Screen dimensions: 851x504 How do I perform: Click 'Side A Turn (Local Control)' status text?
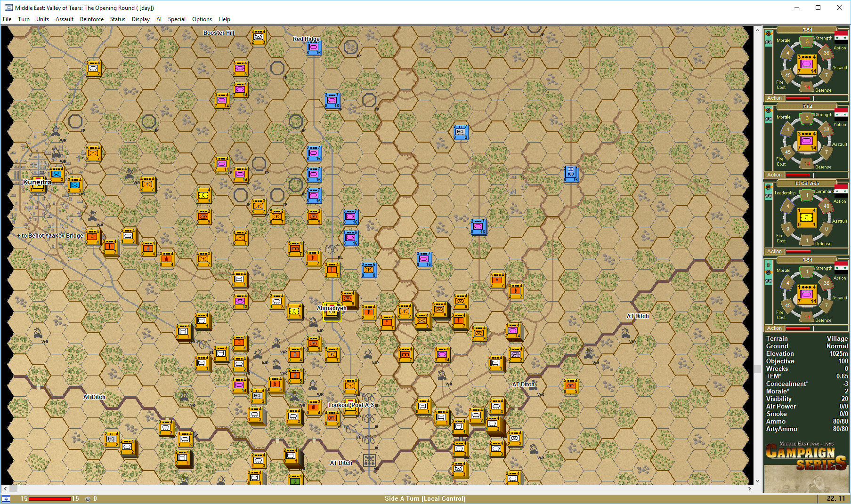pos(425,499)
